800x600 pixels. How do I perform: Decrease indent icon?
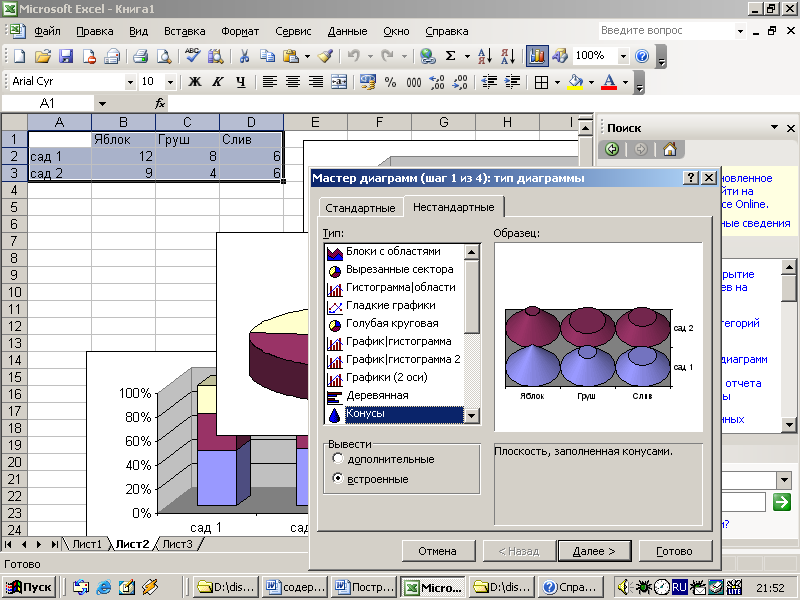489,82
